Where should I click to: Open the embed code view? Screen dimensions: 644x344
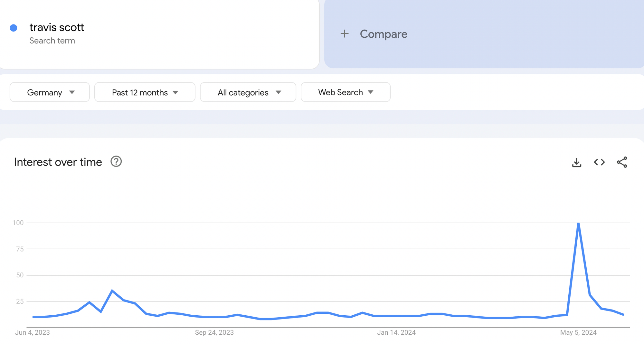click(599, 162)
